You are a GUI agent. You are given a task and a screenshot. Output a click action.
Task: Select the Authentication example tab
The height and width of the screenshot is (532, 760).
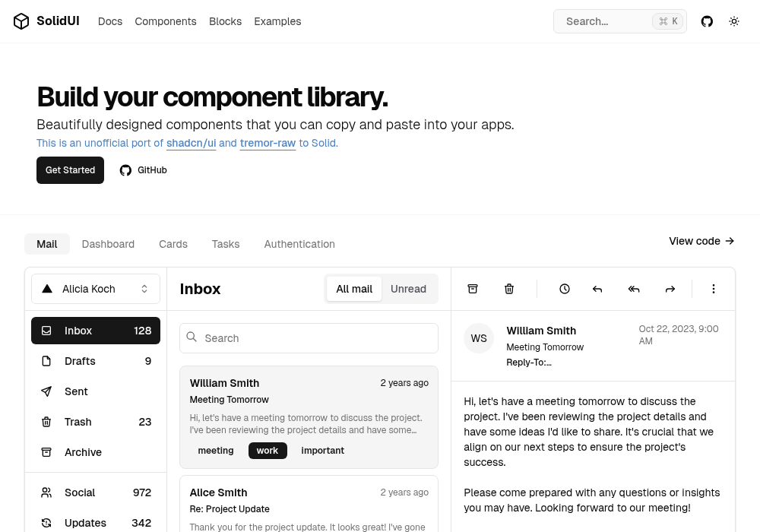coord(299,244)
